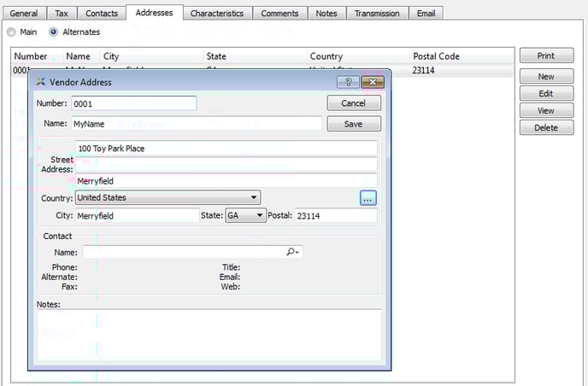Click the Contact Name search field

click(x=192, y=252)
